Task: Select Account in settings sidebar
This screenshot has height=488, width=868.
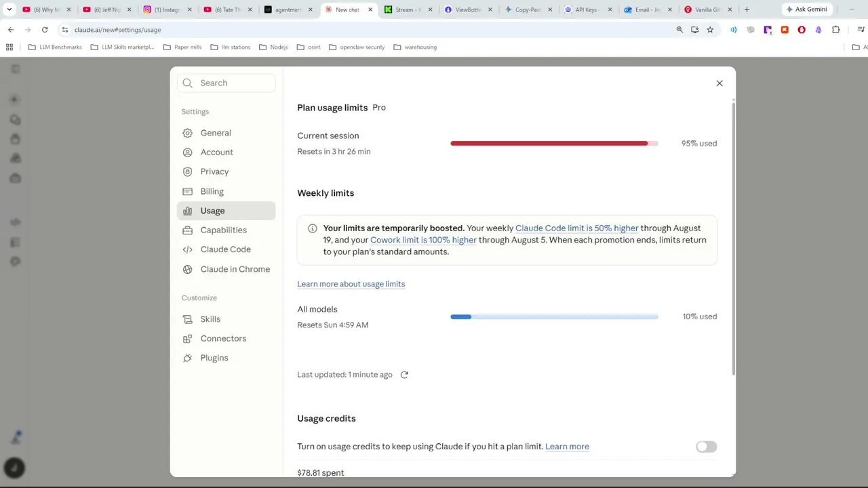Action: coord(226,152)
